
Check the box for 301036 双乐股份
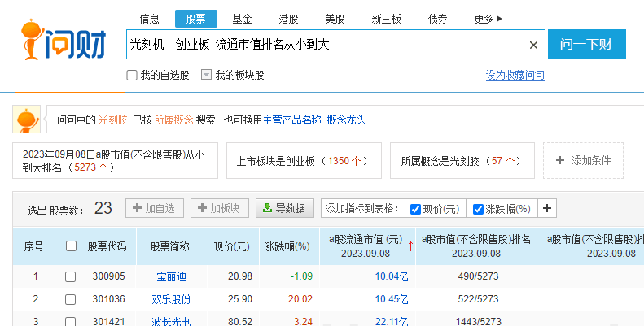point(70,299)
